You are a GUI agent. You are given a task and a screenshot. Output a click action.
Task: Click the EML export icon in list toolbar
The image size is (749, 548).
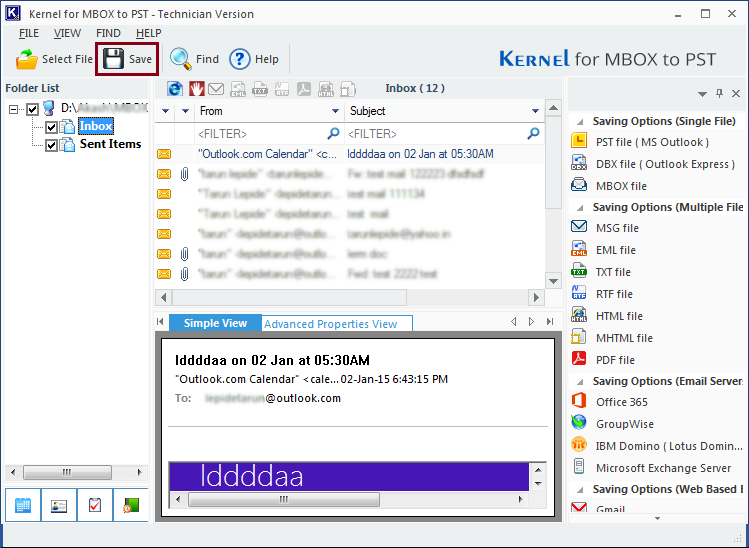[x=238, y=89]
